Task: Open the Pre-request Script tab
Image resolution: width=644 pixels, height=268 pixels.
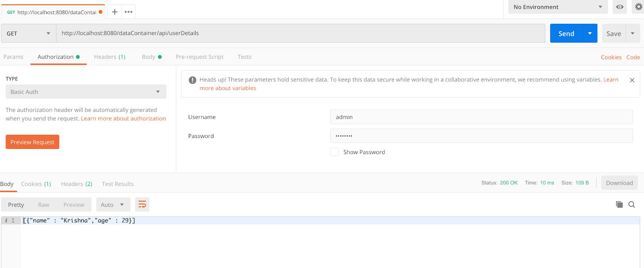Action: click(199, 57)
